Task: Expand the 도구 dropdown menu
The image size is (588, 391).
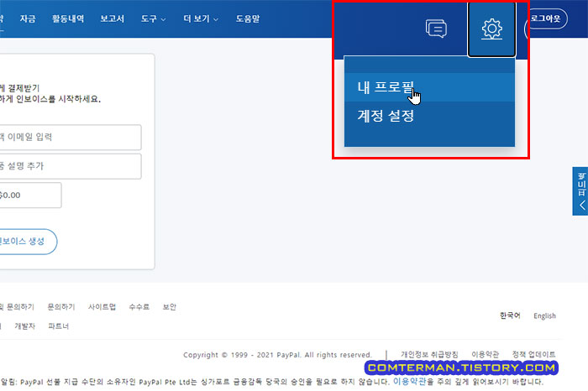Action: coord(153,18)
